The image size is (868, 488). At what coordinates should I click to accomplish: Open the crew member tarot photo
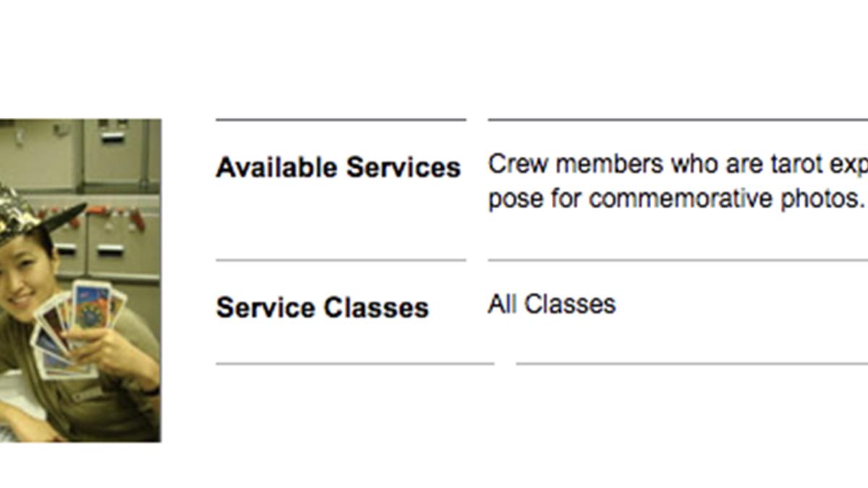pos(80,280)
